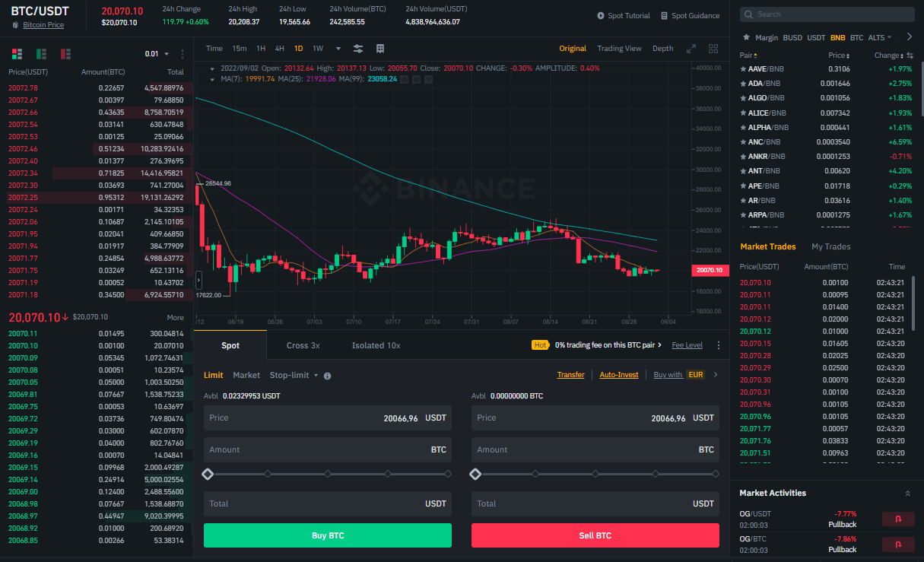The image size is (924, 562).
Task: Switch to Depth chart
Action: (x=662, y=49)
